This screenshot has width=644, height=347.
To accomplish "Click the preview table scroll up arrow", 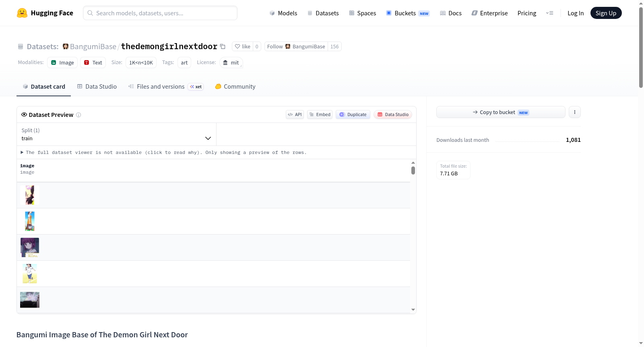I will tap(413, 162).
